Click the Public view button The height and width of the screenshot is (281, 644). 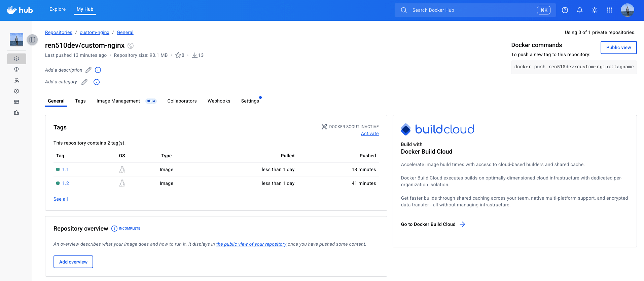click(618, 47)
